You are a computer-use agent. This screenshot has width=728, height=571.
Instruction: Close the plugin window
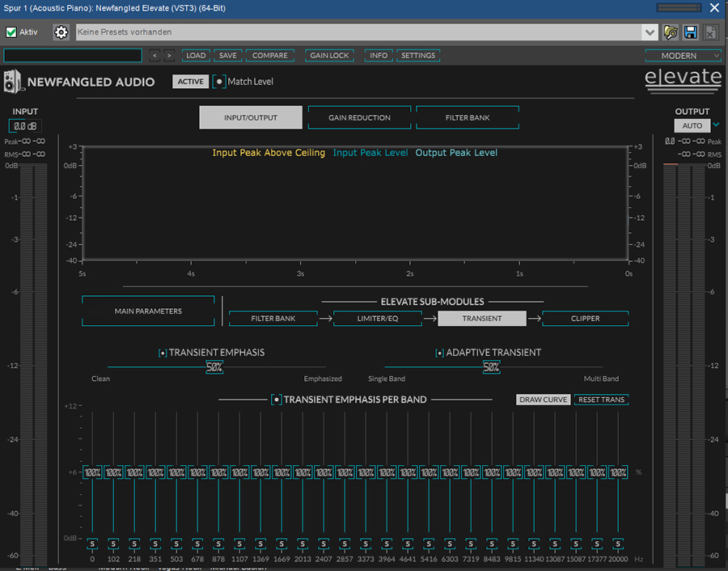point(714,8)
